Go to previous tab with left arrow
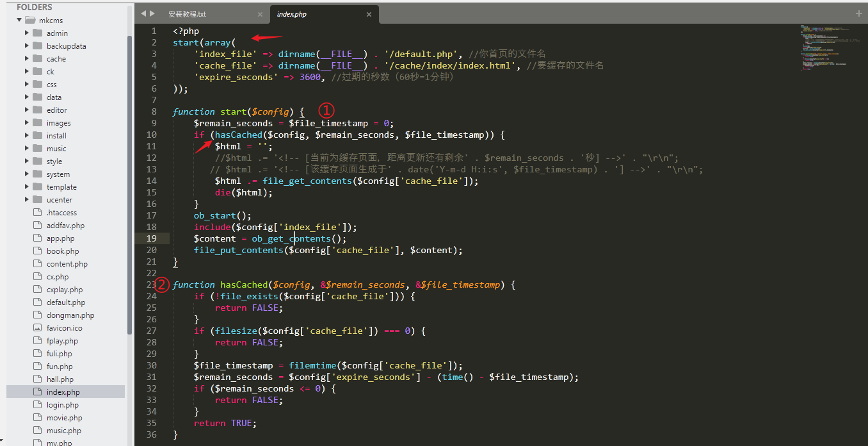The width and height of the screenshot is (868, 446). pos(143,13)
